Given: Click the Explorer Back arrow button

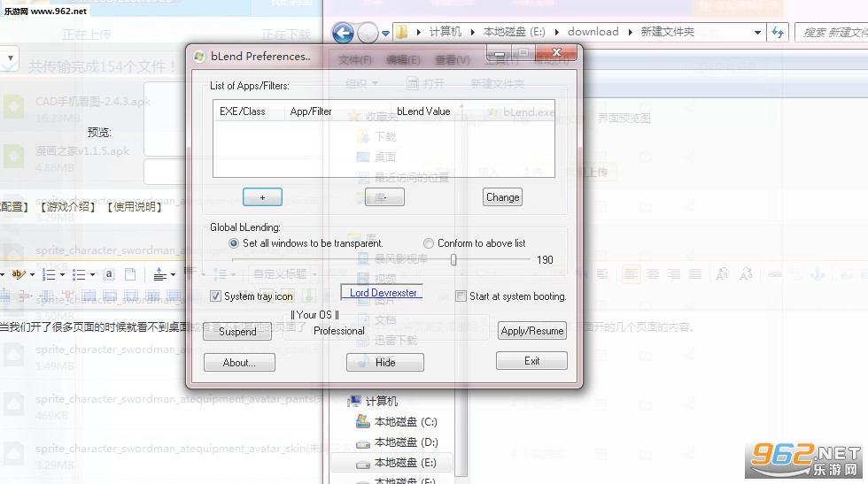Looking at the screenshot, I should [x=344, y=34].
